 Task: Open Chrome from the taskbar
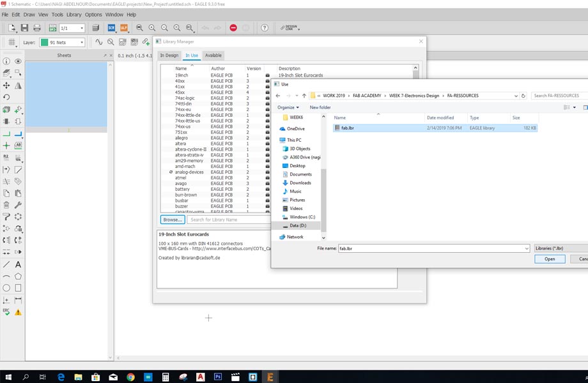click(x=130, y=377)
